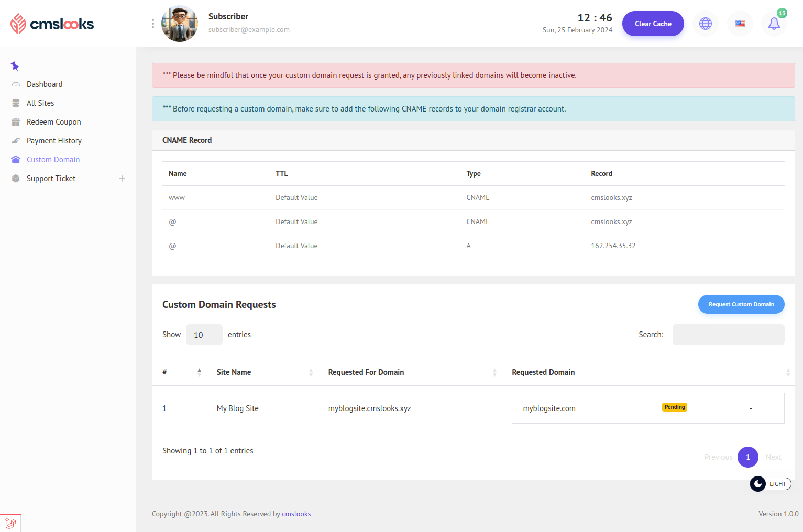Click the globe icon in header
Screen dimensions: 803x532
tap(705, 24)
